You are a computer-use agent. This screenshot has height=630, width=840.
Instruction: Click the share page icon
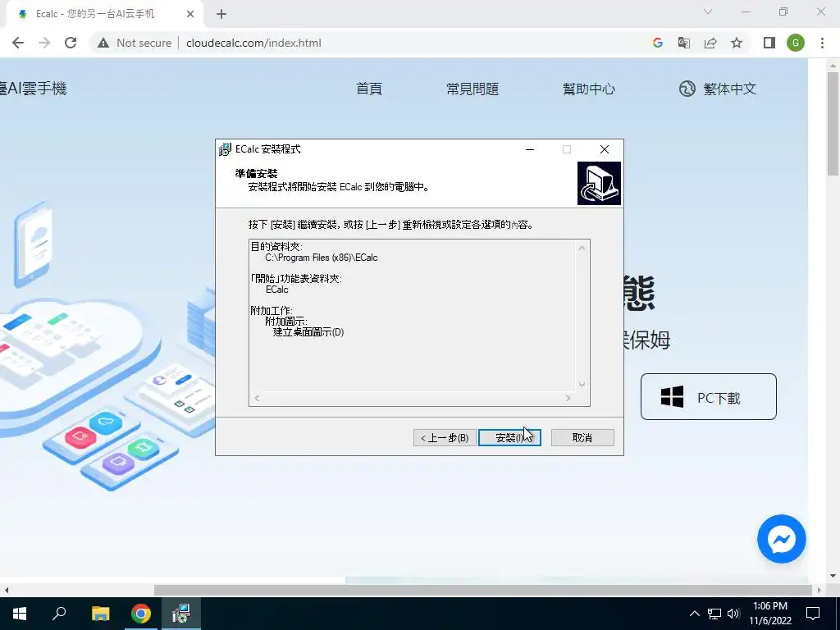coord(710,43)
